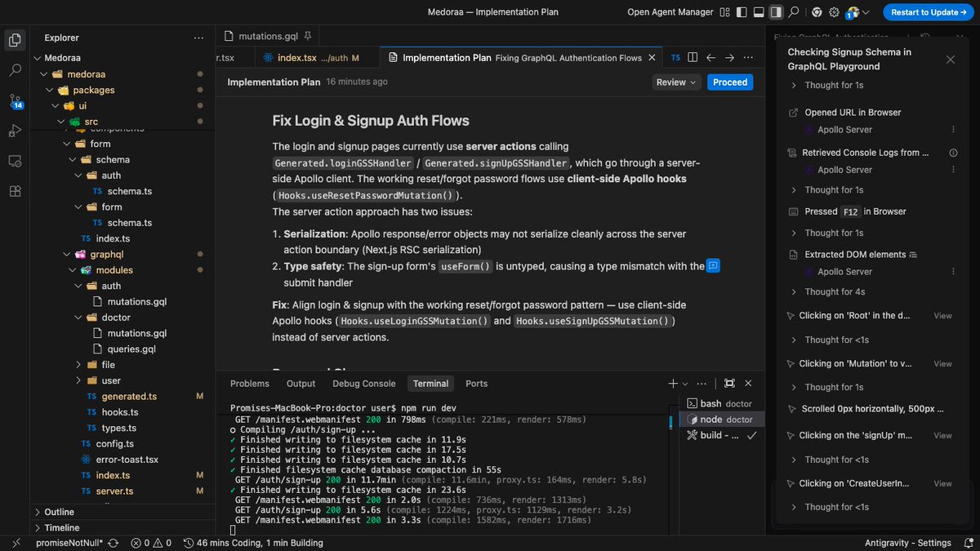Viewport: 980px width, 551px height.
Task: Open the Chrome browser icon in title bar
Action: coord(817,12)
